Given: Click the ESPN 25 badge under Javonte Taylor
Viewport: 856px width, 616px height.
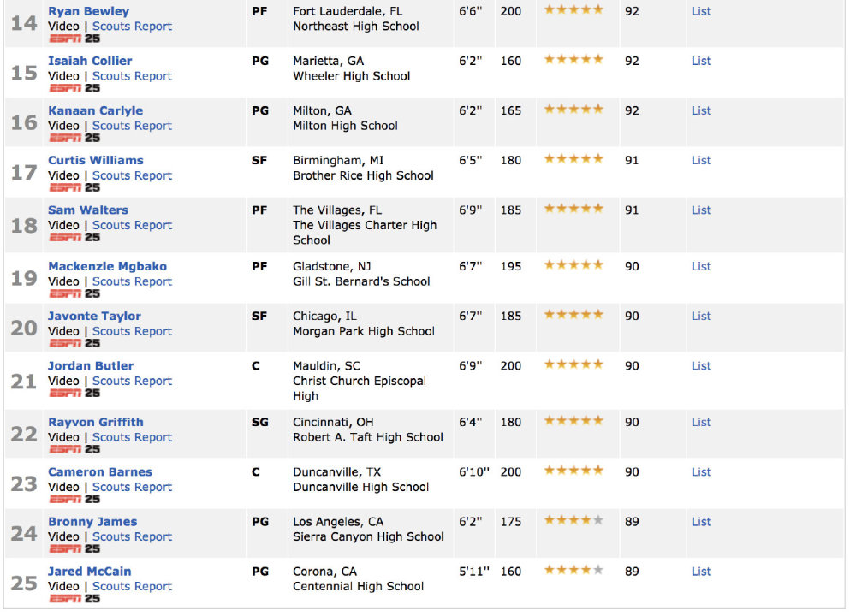Looking at the screenshot, I should pos(74,342).
